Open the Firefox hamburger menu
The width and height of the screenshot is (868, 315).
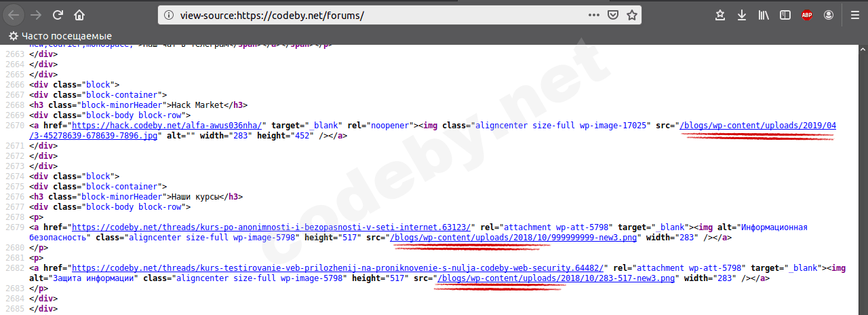point(854,14)
